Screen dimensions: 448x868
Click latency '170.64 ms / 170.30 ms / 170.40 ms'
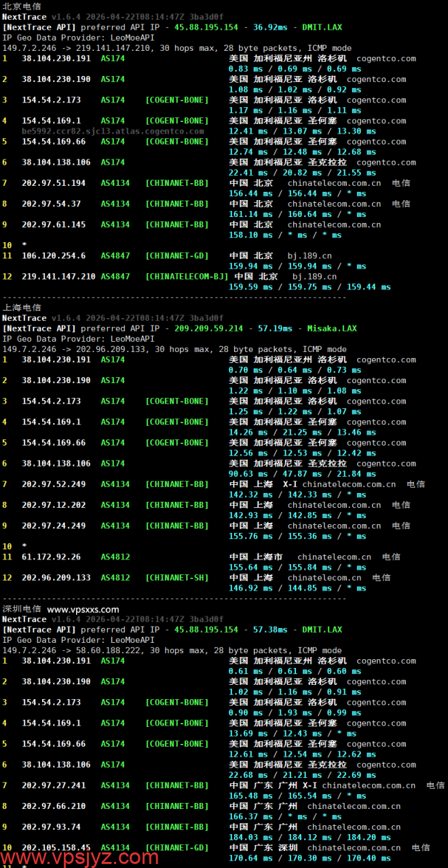pyautogui.click(x=310, y=858)
